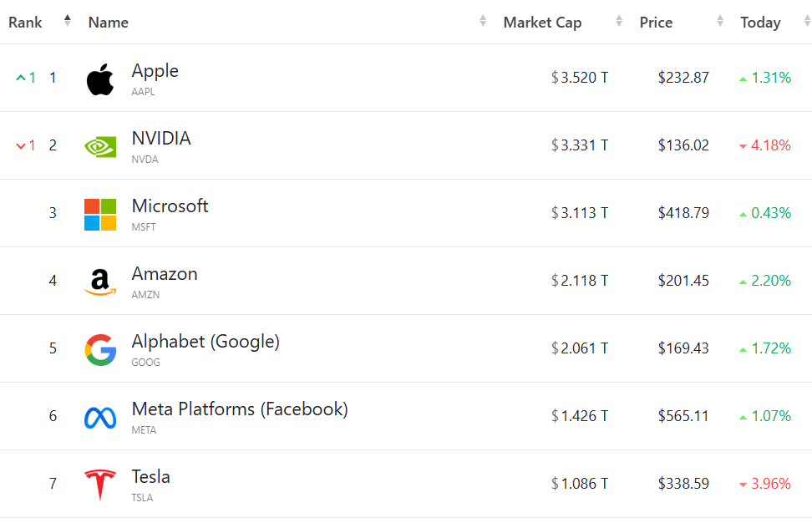Click the Google logo icon
This screenshot has height=523, width=812.
[x=100, y=350]
